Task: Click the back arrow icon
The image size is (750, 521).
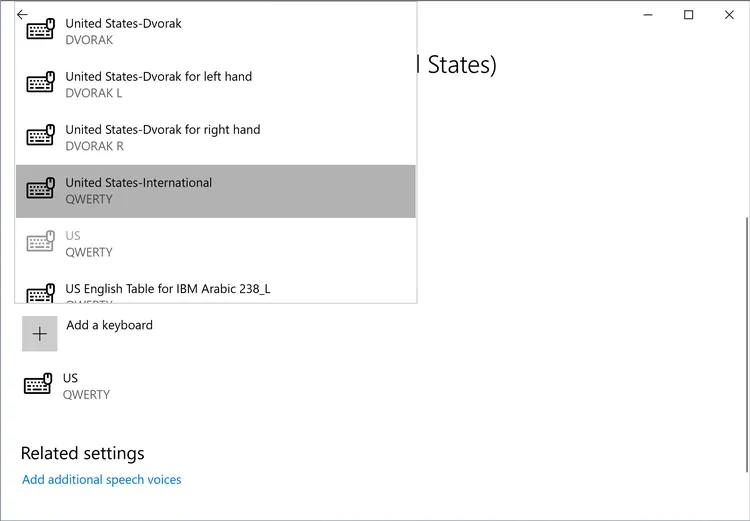Action: 22,15
